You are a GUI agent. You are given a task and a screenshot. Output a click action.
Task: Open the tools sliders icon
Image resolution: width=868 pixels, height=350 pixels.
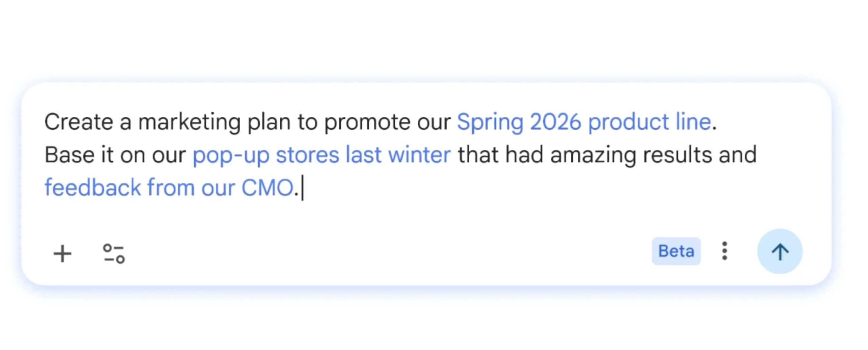[x=114, y=254]
